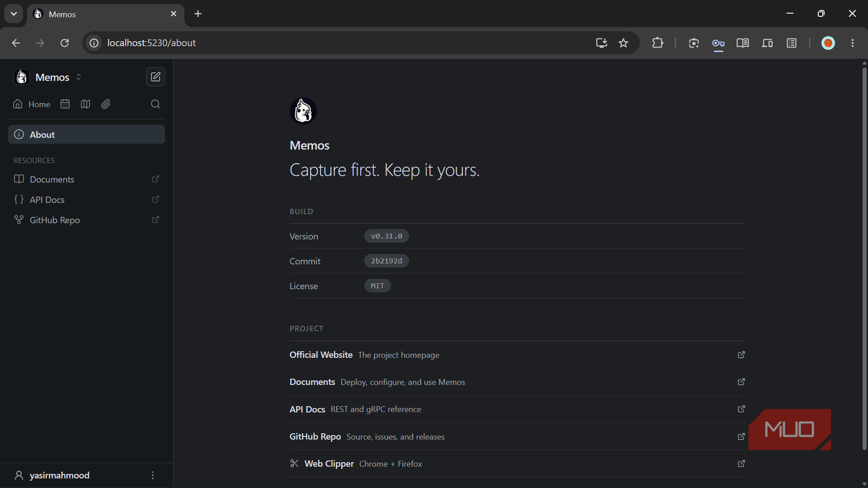This screenshot has width=868, height=488.
Task: Click external-link icon on Documents project row
Action: pyautogui.click(x=741, y=382)
